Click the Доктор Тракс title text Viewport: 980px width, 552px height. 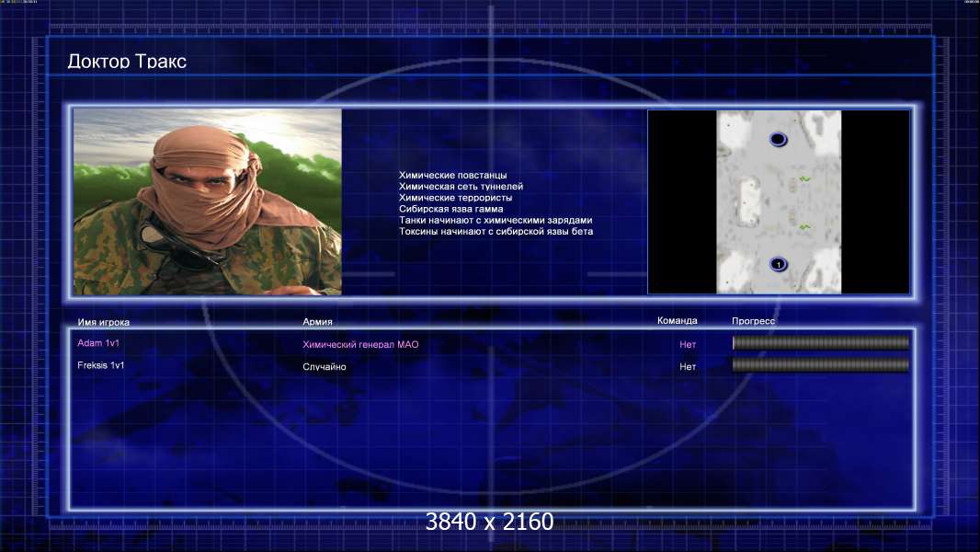point(127,62)
